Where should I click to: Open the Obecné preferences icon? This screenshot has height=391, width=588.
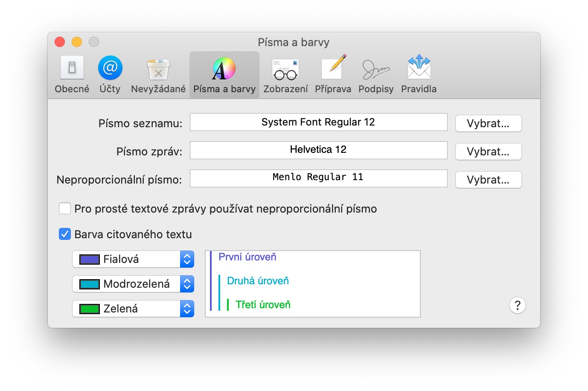point(72,68)
